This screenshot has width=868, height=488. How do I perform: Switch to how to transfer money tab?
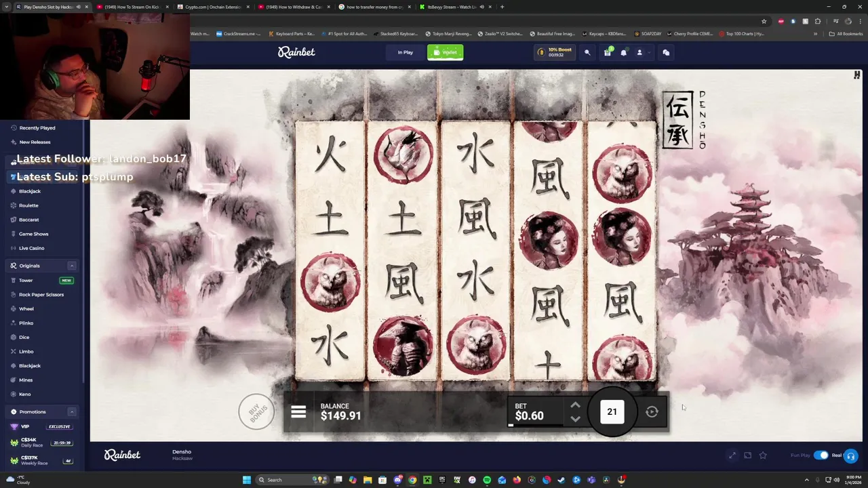[x=374, y=7]
